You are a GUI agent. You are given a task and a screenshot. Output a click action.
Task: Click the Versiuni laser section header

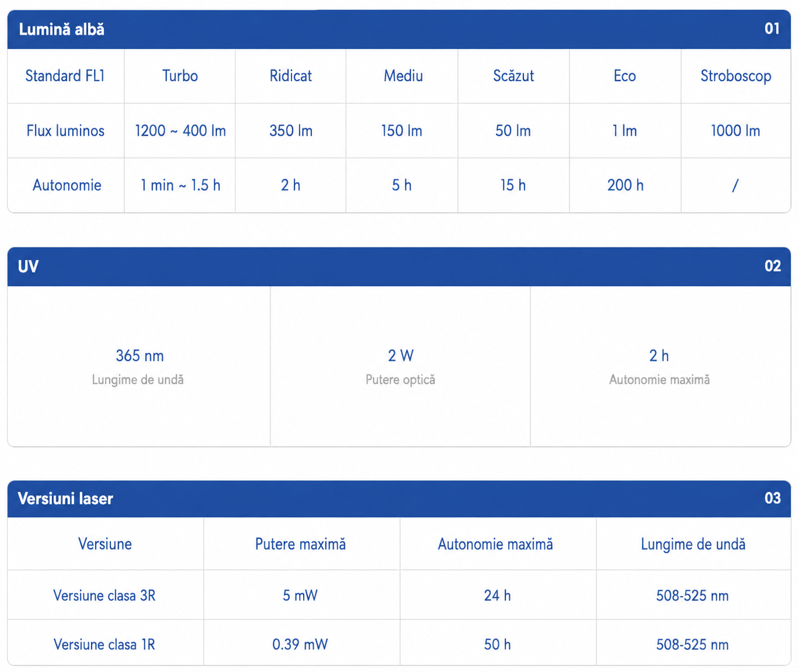pos(399,498)
